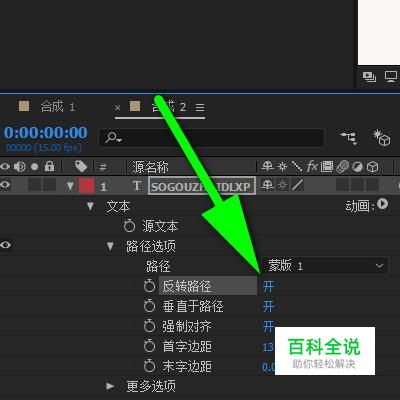Click the solo dot column header icon
The width and height of the screenshot is (400, 400).
(35, 166)
